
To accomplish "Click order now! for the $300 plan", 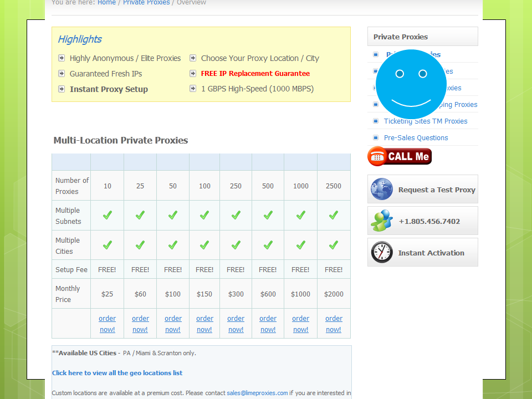I will pyautogui.click(x=236, y=324).
